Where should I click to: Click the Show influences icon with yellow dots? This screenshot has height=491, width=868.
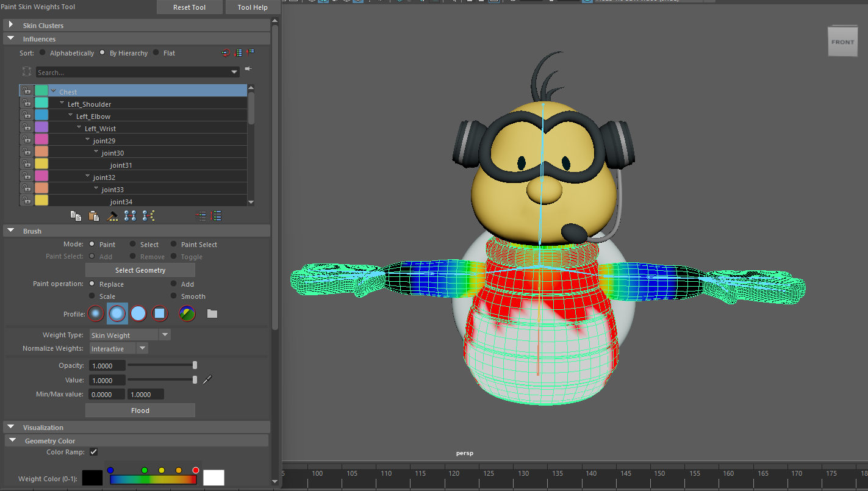[x=148, y=215]
